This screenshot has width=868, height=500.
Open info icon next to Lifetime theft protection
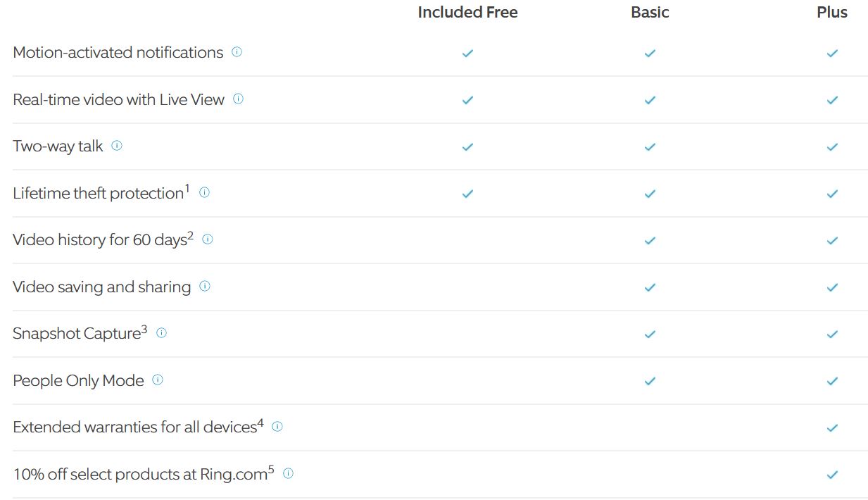tap(204, 192)
